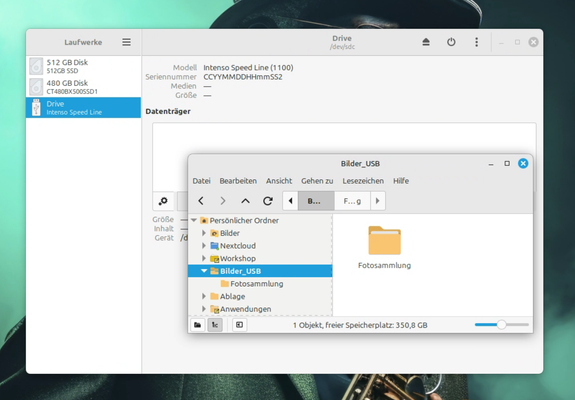Collapse the Persönlicher Ordner tree node
The height and width of the screenshot is (400, 575).
(x=194, y=220)
